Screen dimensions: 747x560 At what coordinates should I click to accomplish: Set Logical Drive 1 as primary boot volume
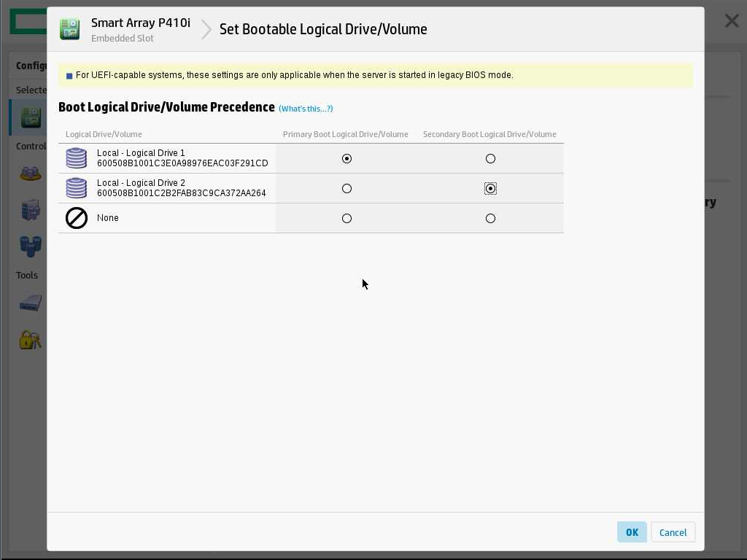pyautogui.click(x=347, y=158)
